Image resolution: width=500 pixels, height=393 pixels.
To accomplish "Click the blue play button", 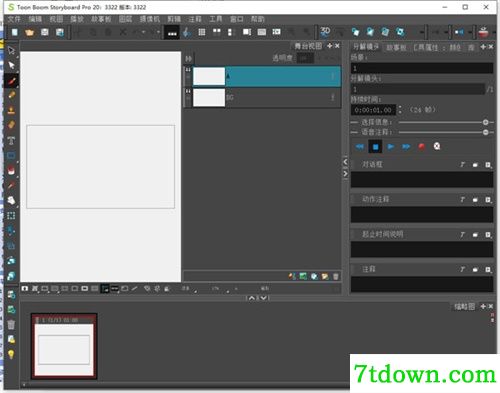I will [x=391, y=147].
